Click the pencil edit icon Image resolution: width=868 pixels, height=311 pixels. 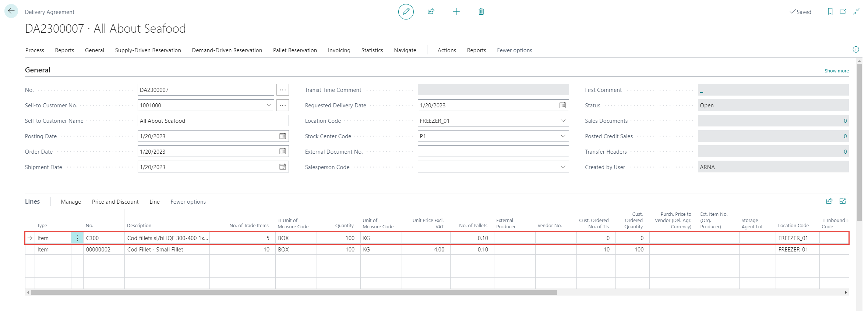point(406,12)
